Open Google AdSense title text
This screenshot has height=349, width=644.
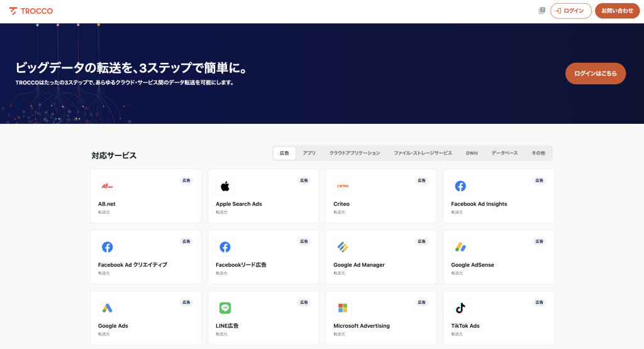click(472, 265)
